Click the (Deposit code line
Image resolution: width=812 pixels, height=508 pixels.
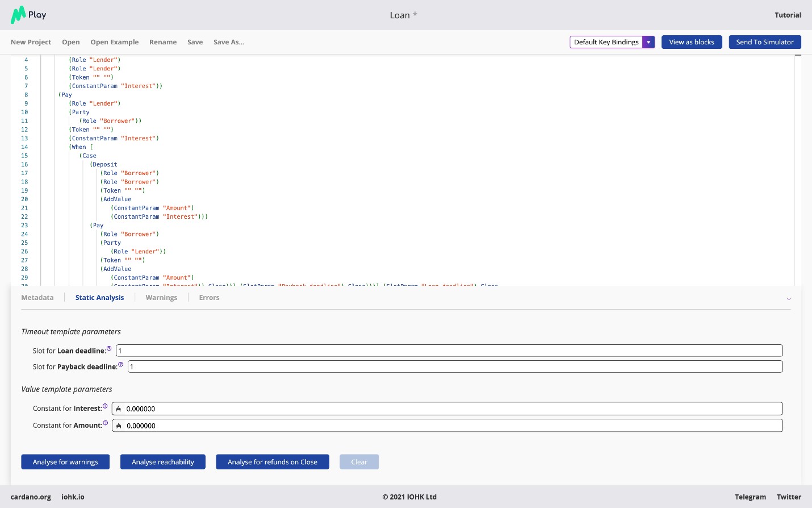103,165
